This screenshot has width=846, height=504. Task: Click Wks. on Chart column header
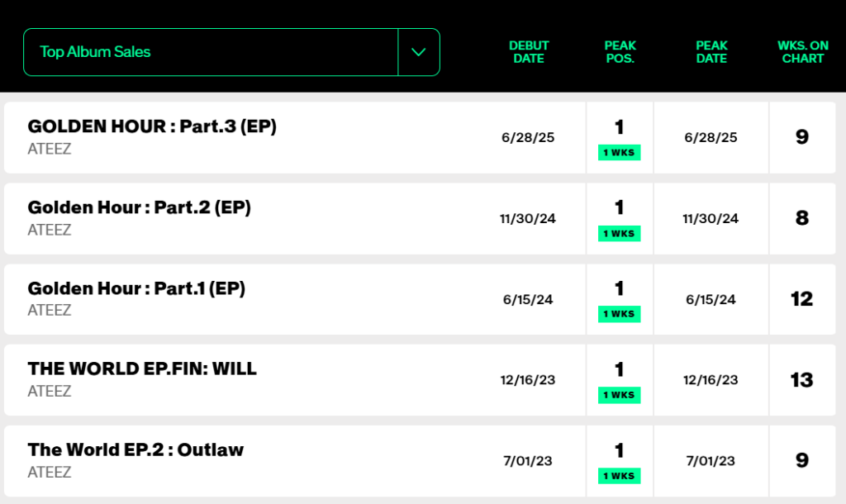(x=801, y=52)
